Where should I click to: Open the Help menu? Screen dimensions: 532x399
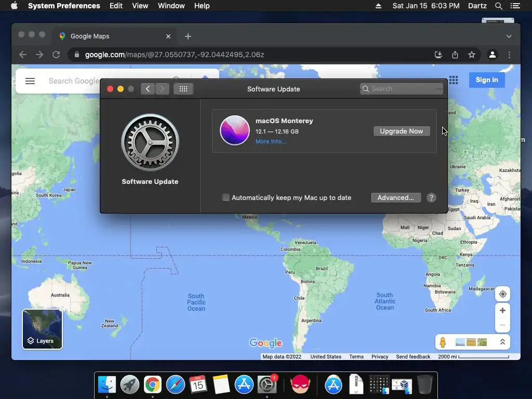point(202,6)
